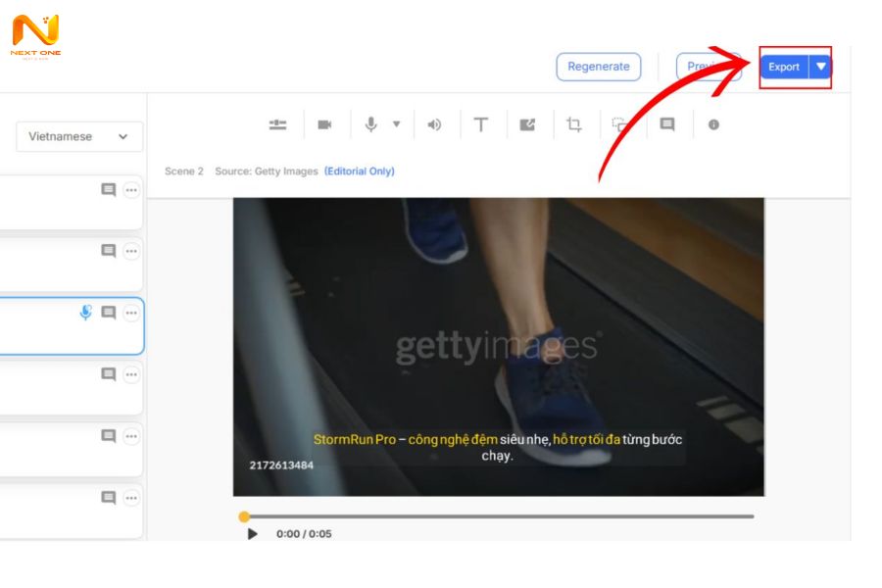Viewport: 882px width, 588px height.
Task: Click the info circle icon
Action: coord(713,124)
